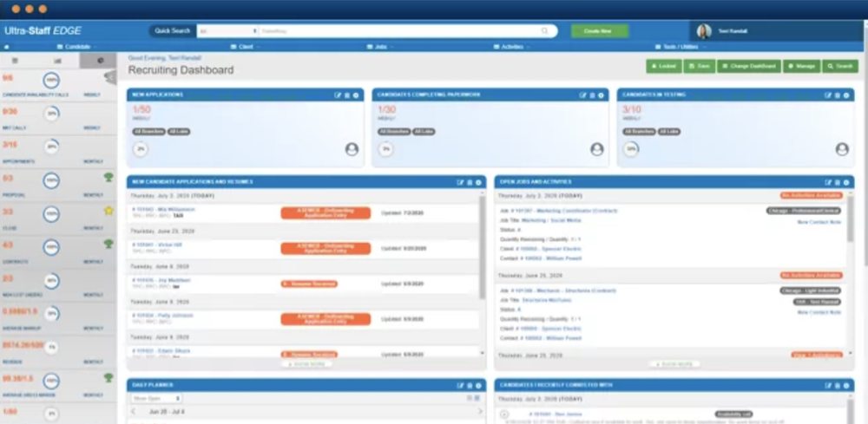The width and height of the screenshot is (868, 424).
Task: Open the Victor Hill candidate link
Action: (x=156, y=245)
